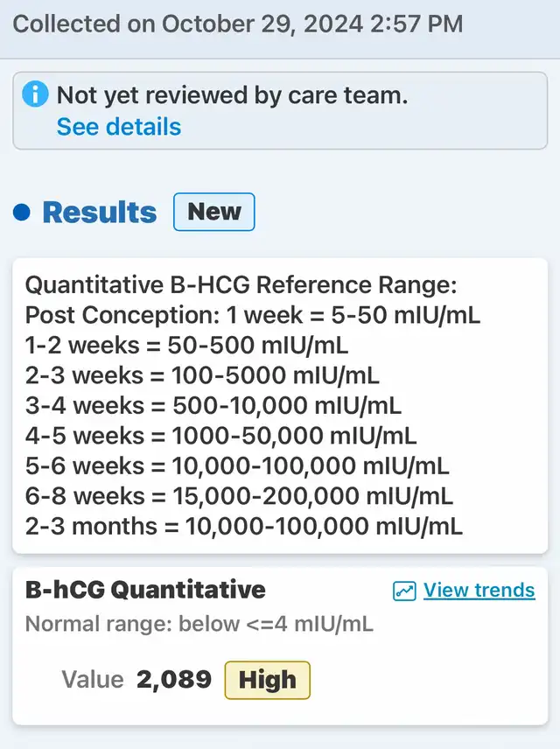
Task: Select the 'Post Conception: 1 week' reference line
Action: point(252,315)
